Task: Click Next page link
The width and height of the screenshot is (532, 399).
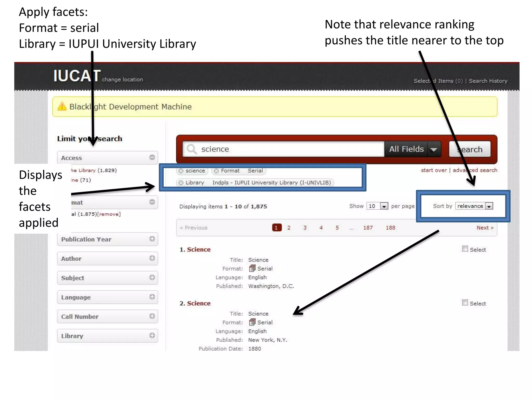Action: pyautogui.click(x=485, y=228)
